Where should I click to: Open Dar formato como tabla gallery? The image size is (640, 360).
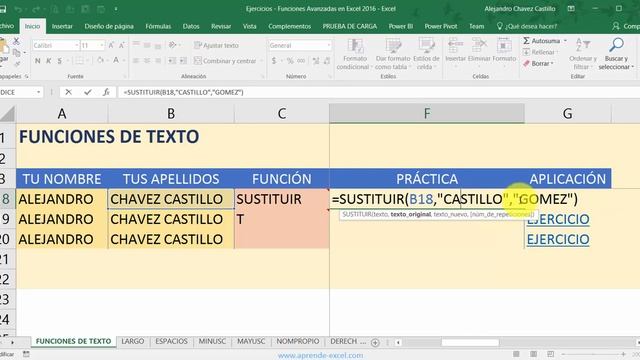coord(393,54)
